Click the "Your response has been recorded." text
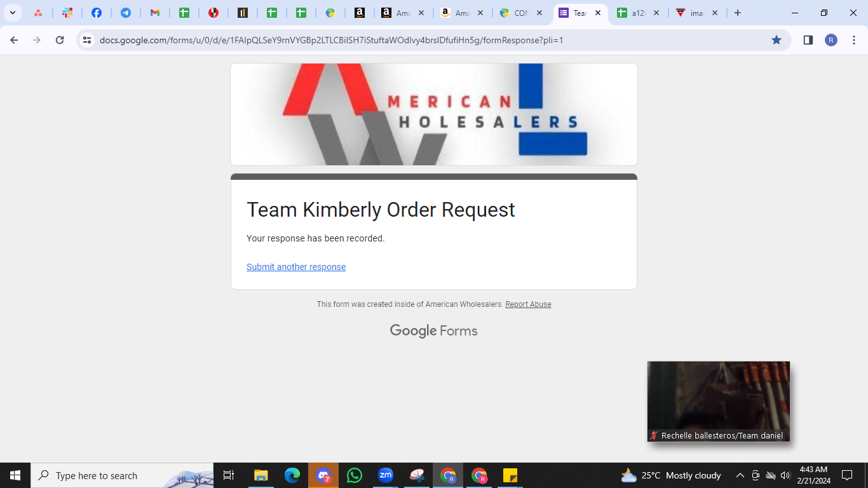This screenshot has height=488, width=868. click(x=315, y=238)
